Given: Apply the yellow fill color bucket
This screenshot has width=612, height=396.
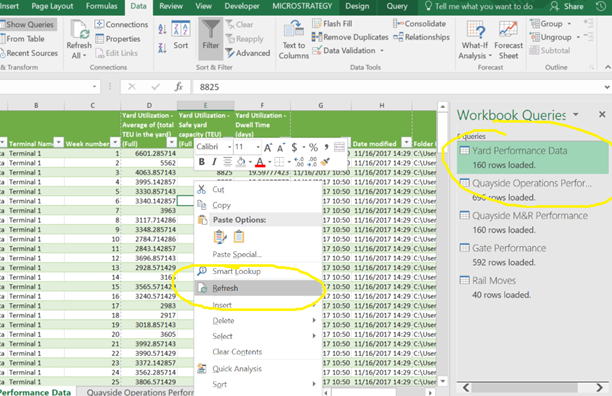Looking at the screenshot, I should 241,162.
